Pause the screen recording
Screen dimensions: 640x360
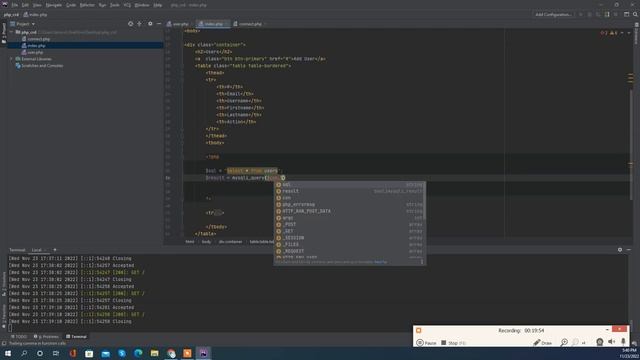pos(426,343)
